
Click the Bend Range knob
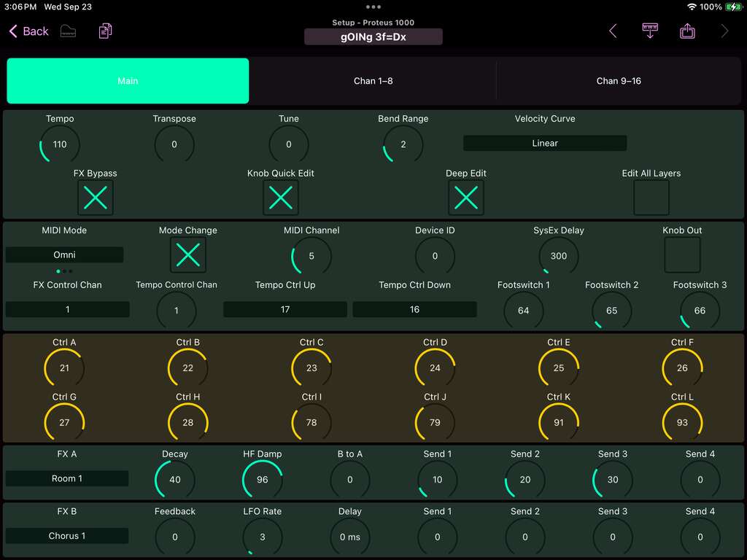click(x=403, y=144)
